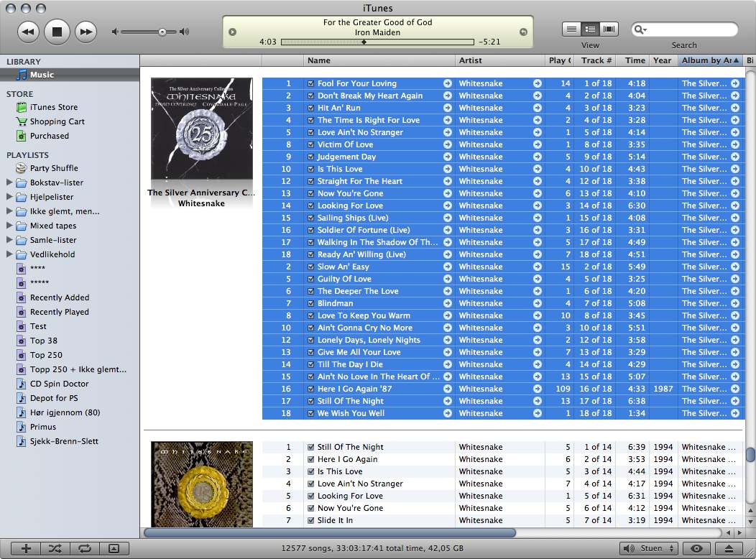Uncheck Here I Go Again '87 checkbox
This screenshot has width=756, height=559.
point(311,389)
